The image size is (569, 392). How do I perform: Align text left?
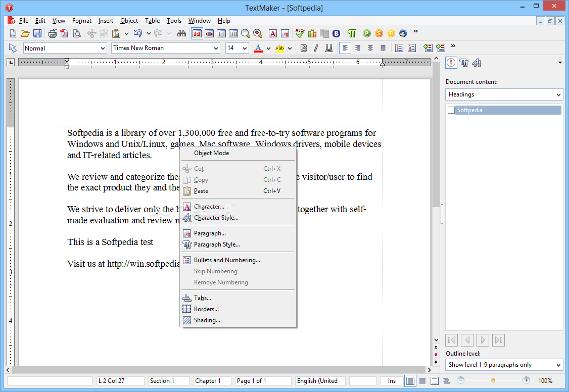(x=345, y=48)
